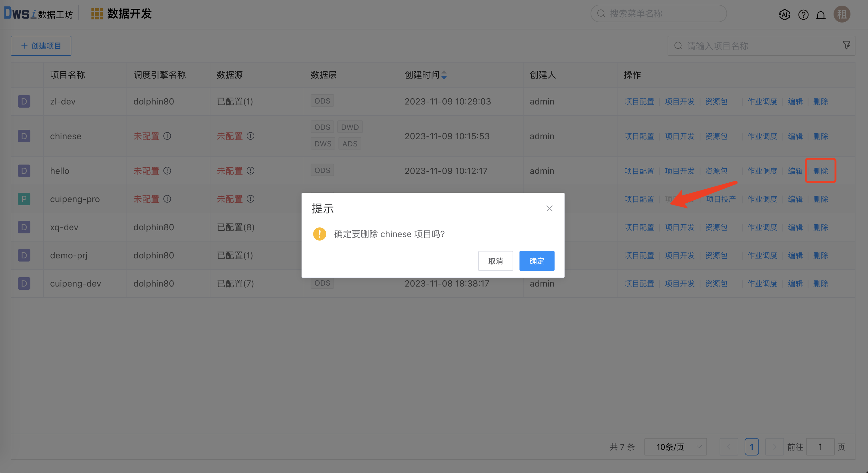Click 创建项目 button

41,46
